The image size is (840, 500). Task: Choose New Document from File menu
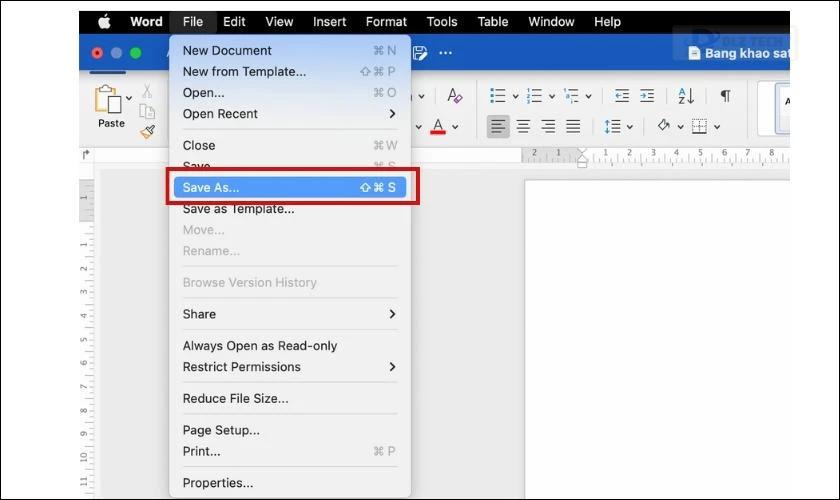[x=290, y=50]
